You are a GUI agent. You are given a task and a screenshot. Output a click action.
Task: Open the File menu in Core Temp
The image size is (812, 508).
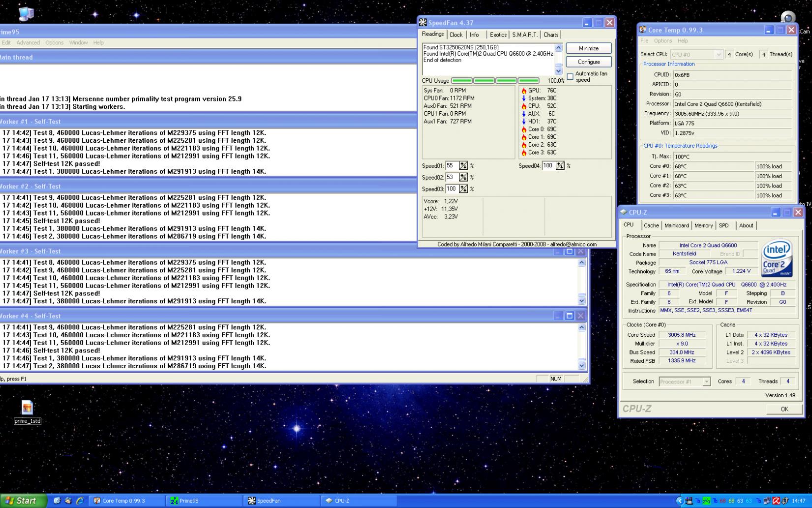tap(644, 41)
